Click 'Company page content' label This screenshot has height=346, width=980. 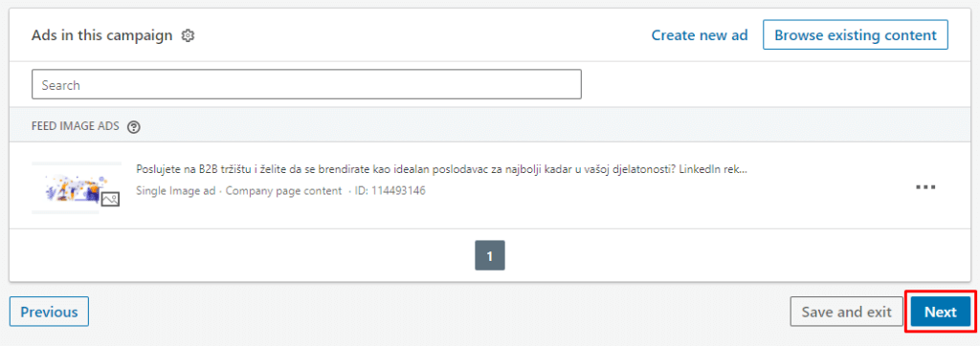[283, 190]
